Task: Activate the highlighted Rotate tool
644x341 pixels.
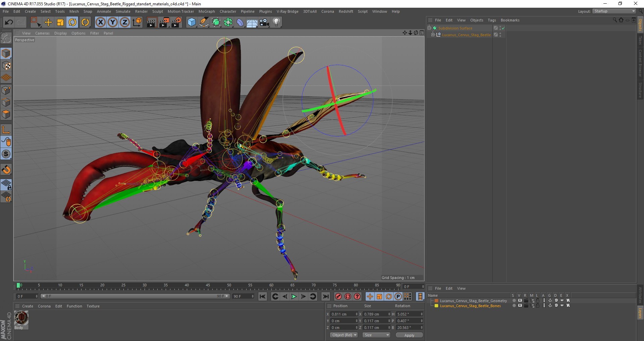Action: pyautogui.click(x=72, y=22)
